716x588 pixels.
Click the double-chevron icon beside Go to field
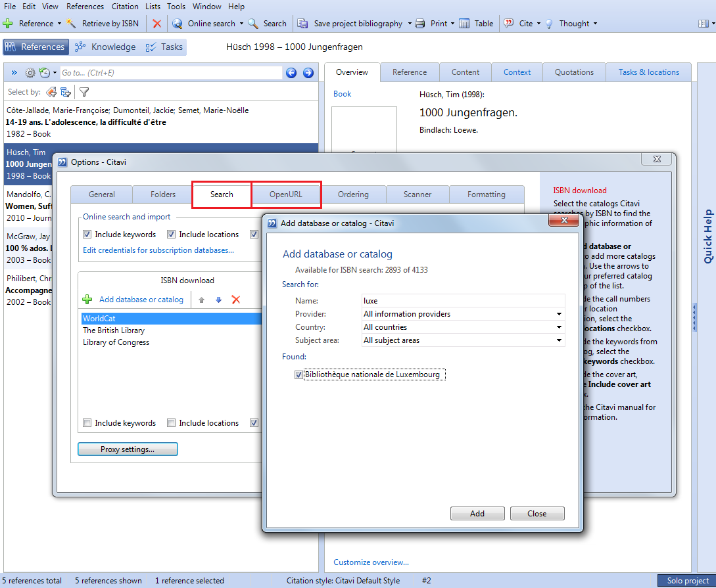pyautogui.click(x=14, y=72)
